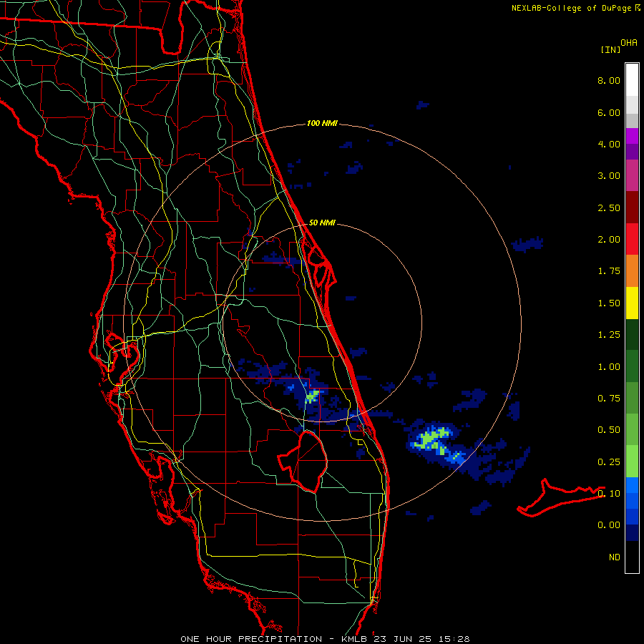Click the 2.00 legend value

(609, 240)
